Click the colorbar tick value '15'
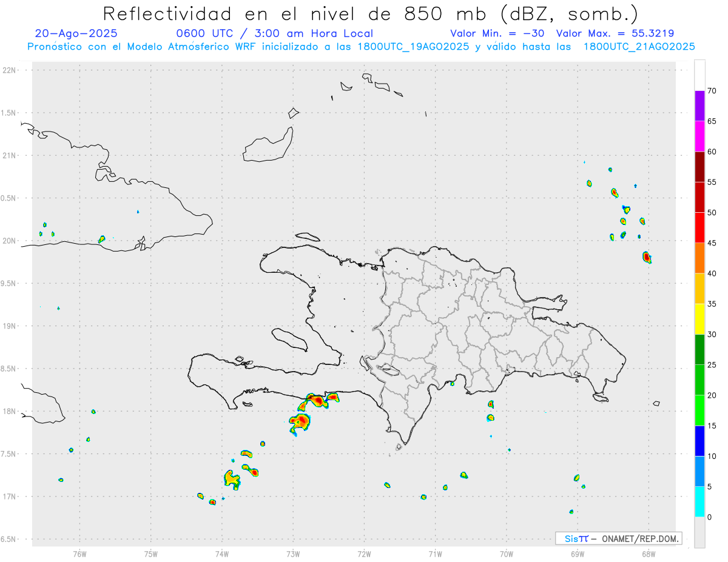 click(x=712, y=426)
